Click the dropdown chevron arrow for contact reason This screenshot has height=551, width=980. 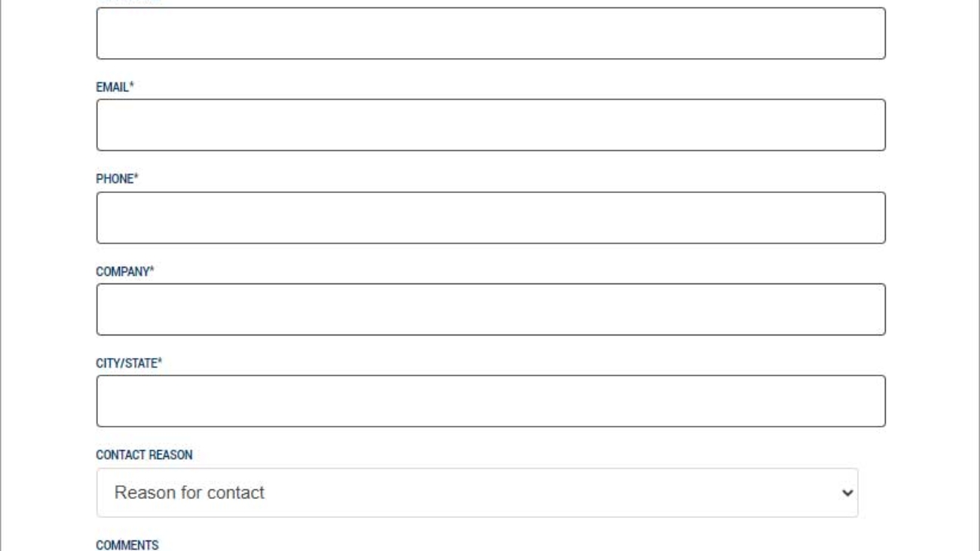pos(847,493)
